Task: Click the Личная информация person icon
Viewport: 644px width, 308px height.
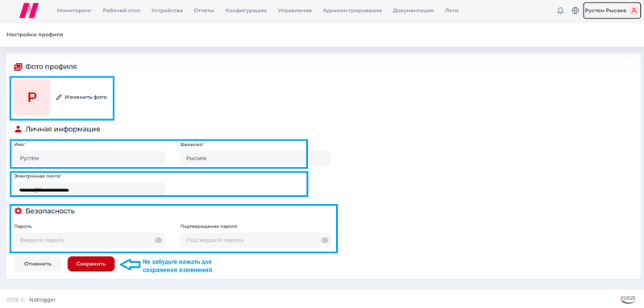Action: 18,129
